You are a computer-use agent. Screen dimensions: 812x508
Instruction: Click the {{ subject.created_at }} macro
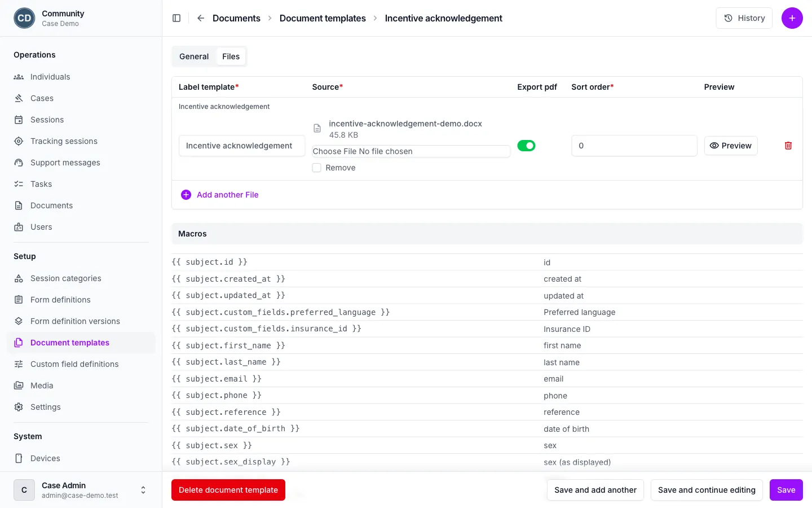click(x=228, y=279)
